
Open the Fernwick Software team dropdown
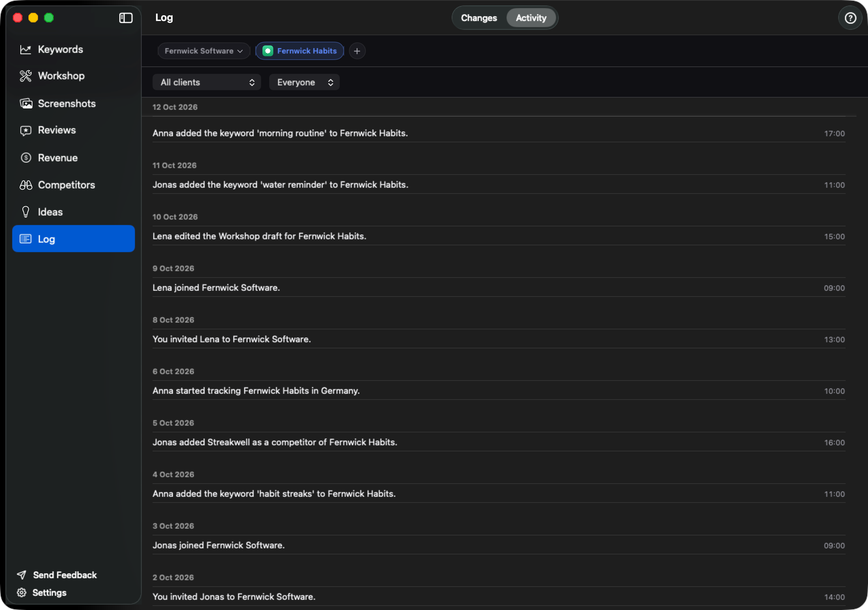click(x=203, y=51)
